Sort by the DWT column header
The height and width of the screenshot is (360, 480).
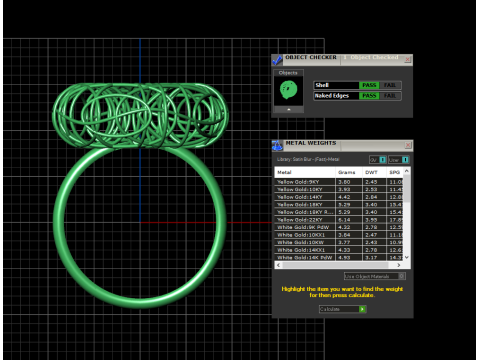point(374,172)
